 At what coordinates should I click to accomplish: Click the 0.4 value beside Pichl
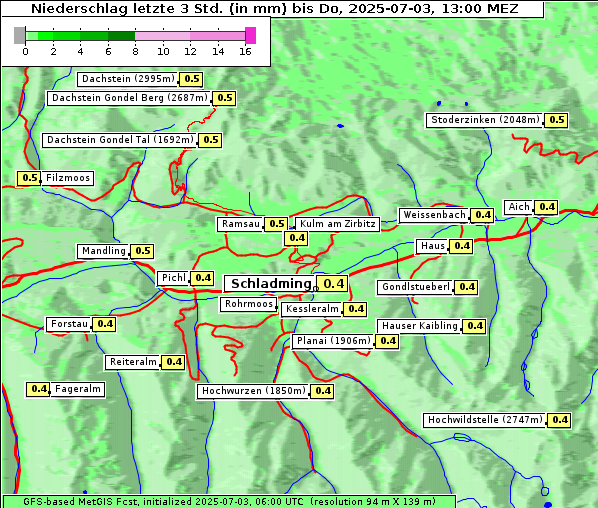pos(203,278)
